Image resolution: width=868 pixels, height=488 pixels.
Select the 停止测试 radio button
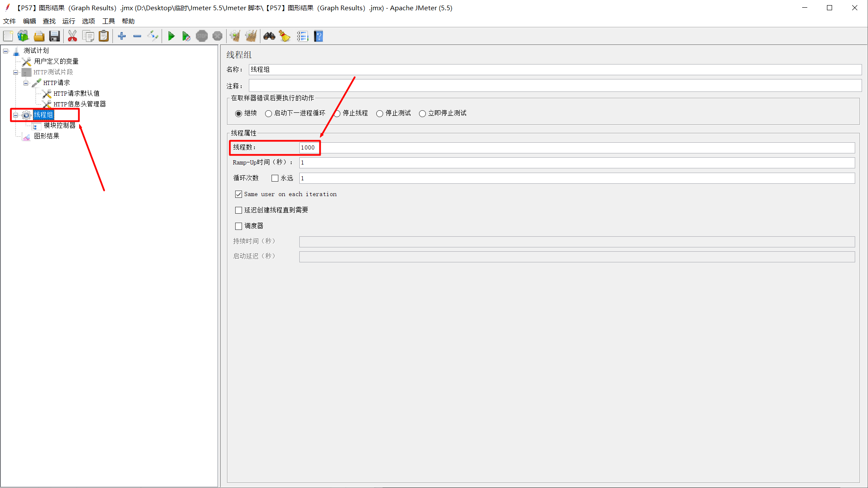[380, 114]
